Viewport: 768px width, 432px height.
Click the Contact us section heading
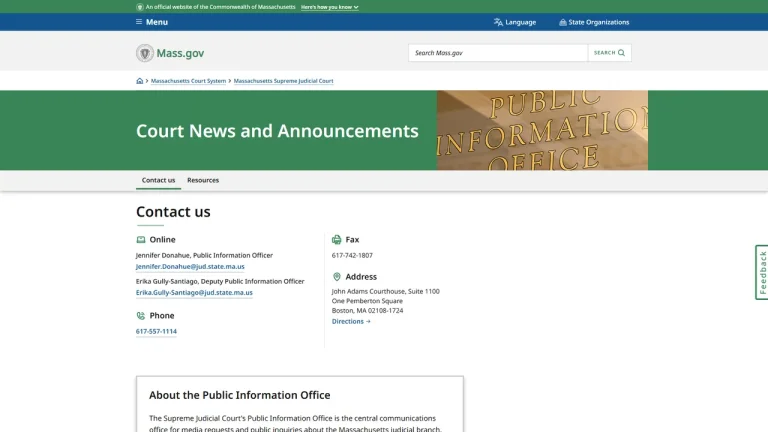[x=173, y=212]
